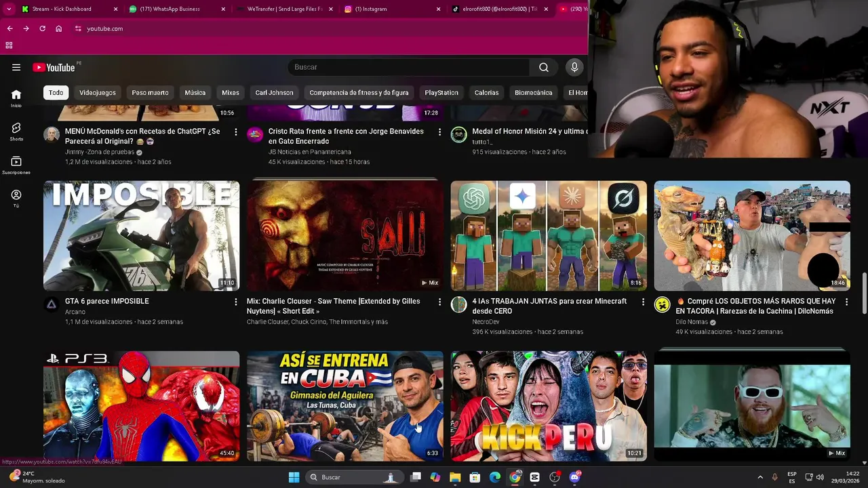
Task: Activate voice search microphone
Action: [x=574, y=67]
